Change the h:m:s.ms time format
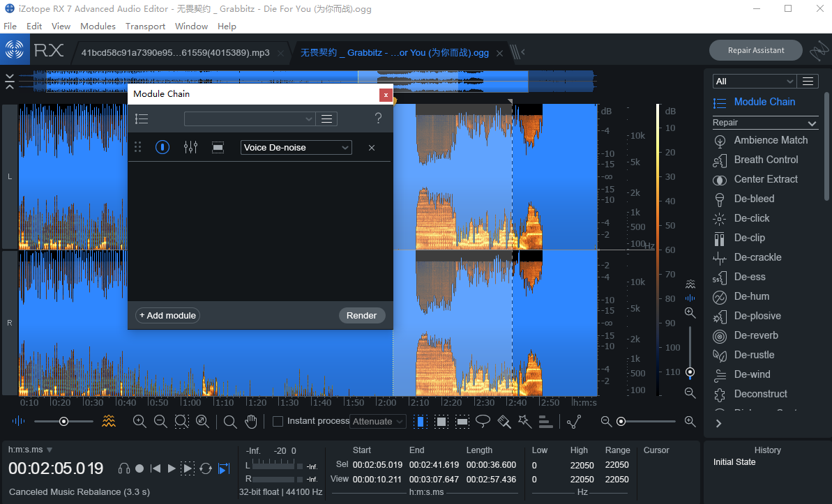The image size is (832, 504). (x=30, y=450)
